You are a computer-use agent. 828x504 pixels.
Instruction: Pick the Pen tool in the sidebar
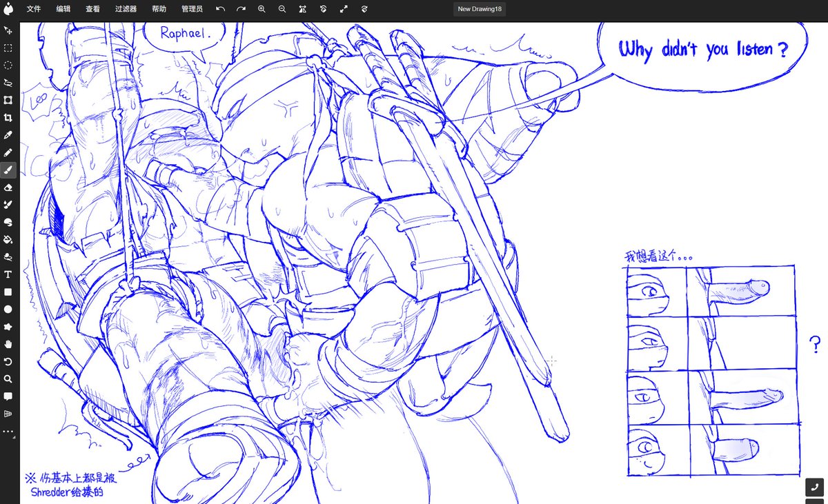coord(9,152)
